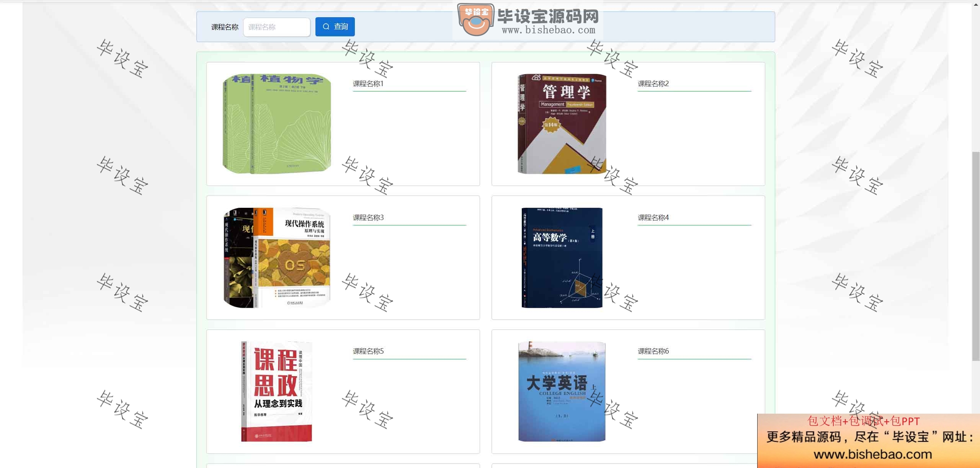Select the 课程名称3 title

pyautogui.click(x=368, y=217)
